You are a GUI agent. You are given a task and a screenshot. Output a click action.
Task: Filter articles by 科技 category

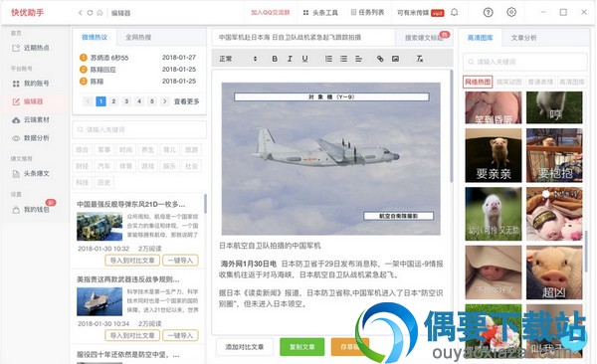pos(83,182)
